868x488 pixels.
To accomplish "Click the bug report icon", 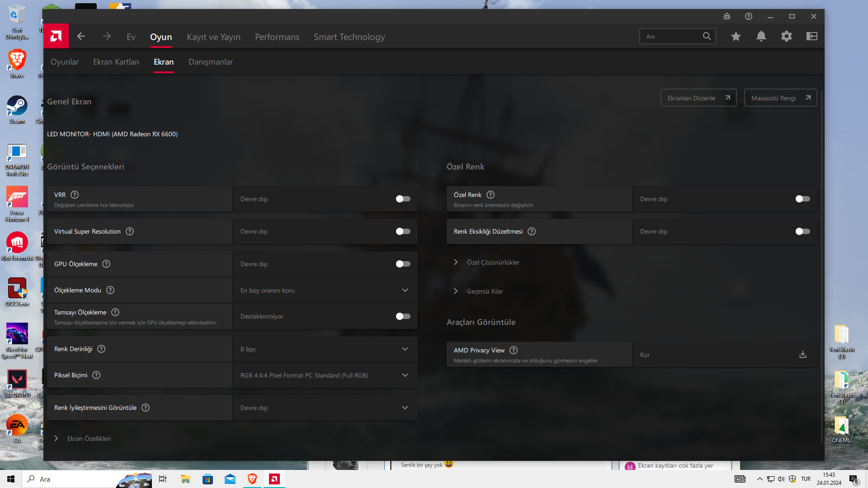I will [x=726, y=16].
